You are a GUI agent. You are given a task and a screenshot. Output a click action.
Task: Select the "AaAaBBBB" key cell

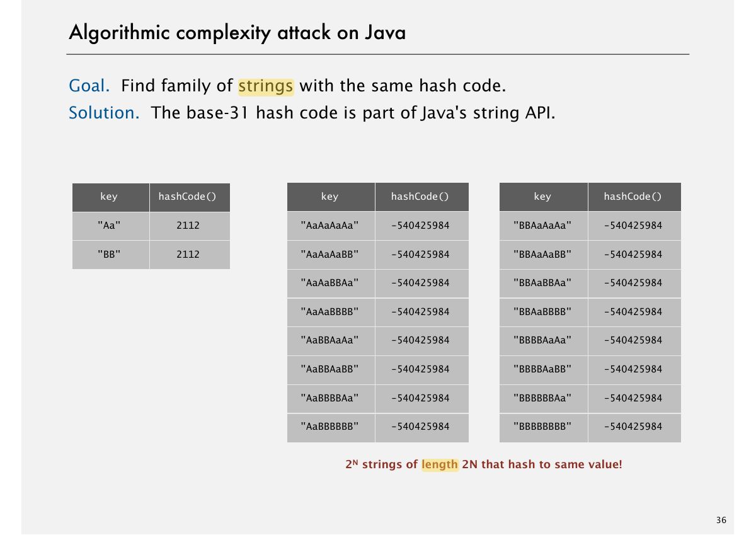(x=331, y=312)
